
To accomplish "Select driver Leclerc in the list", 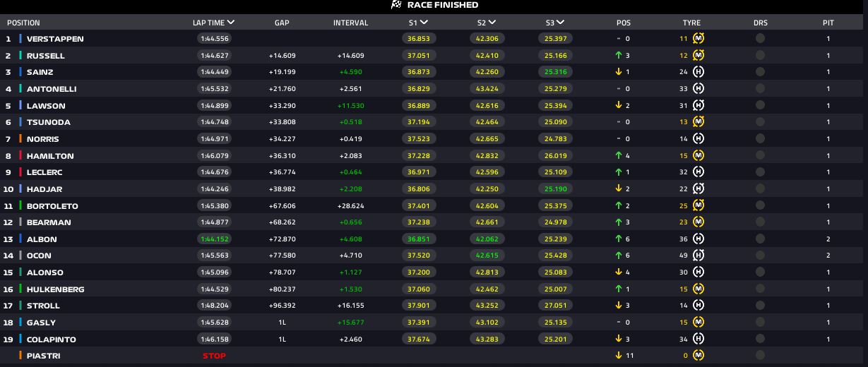I will tap(45, 172).
